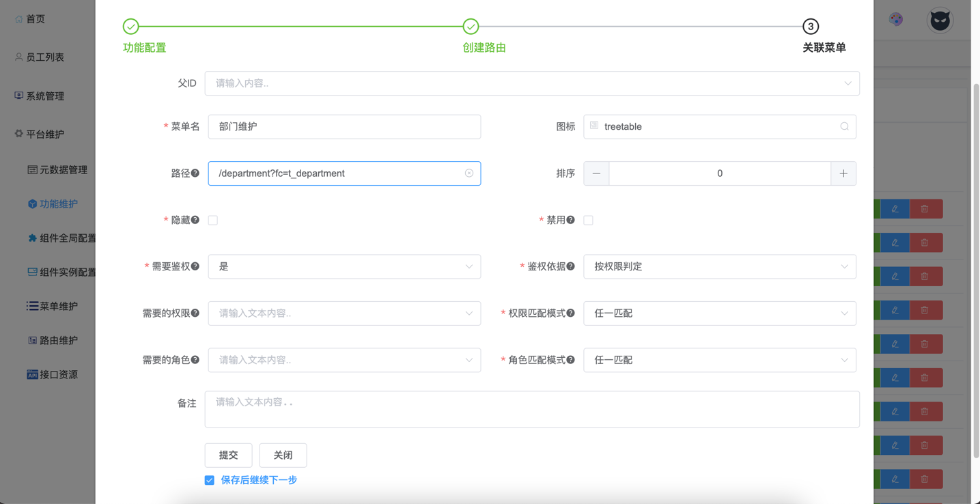980x504 pixels.
Task: Click the color theme palette icon
Action: [896, 20]
